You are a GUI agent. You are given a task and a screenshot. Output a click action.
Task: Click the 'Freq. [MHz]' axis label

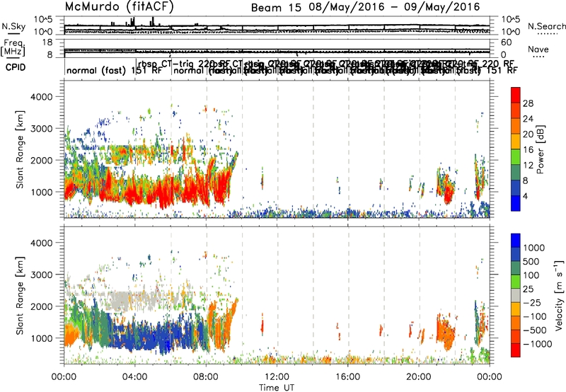(13, 47)
